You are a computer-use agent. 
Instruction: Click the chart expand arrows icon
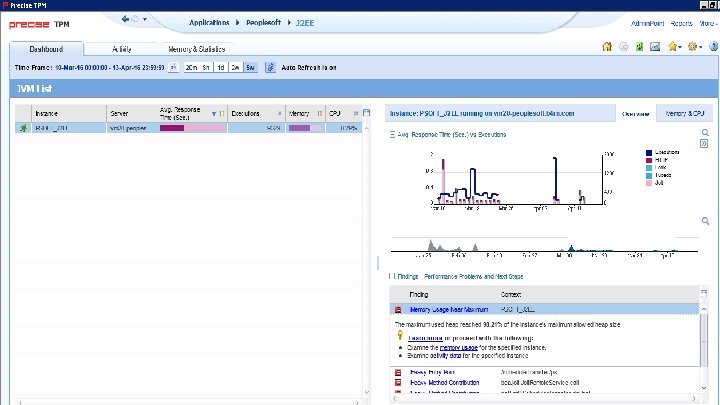pyautogui.click(x=704, y=144)
